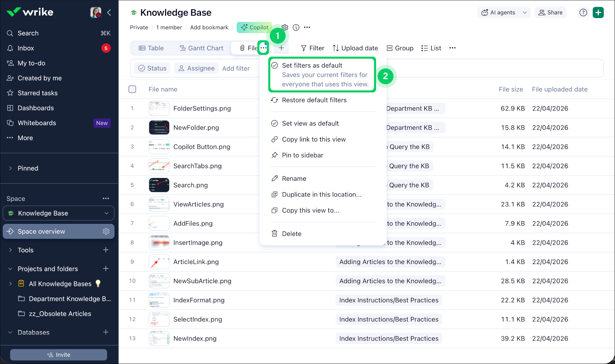Open Dashboards

point(59,108)
